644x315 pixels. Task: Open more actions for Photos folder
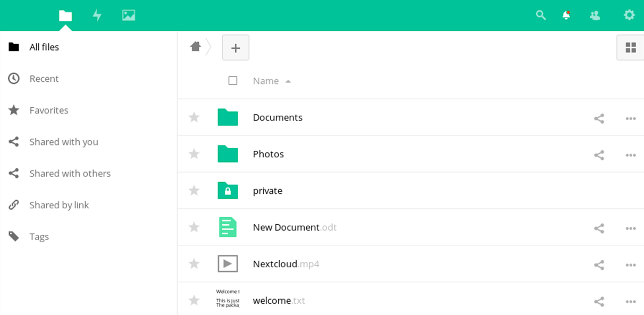pos(631,155)
